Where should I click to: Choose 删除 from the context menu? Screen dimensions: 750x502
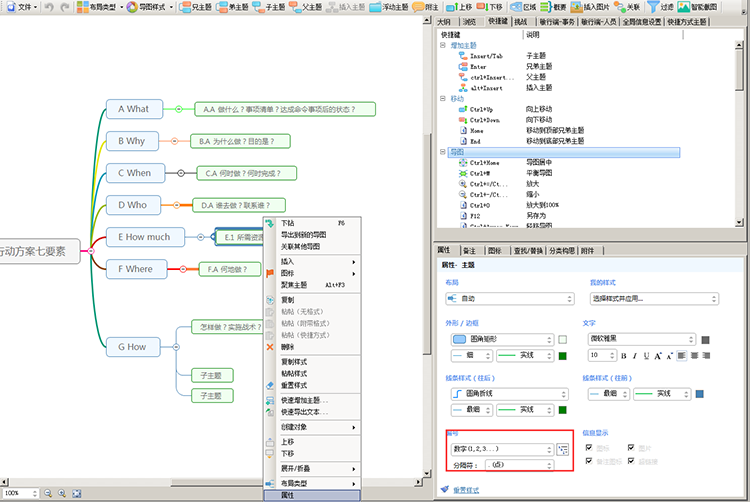coord(287,347)
